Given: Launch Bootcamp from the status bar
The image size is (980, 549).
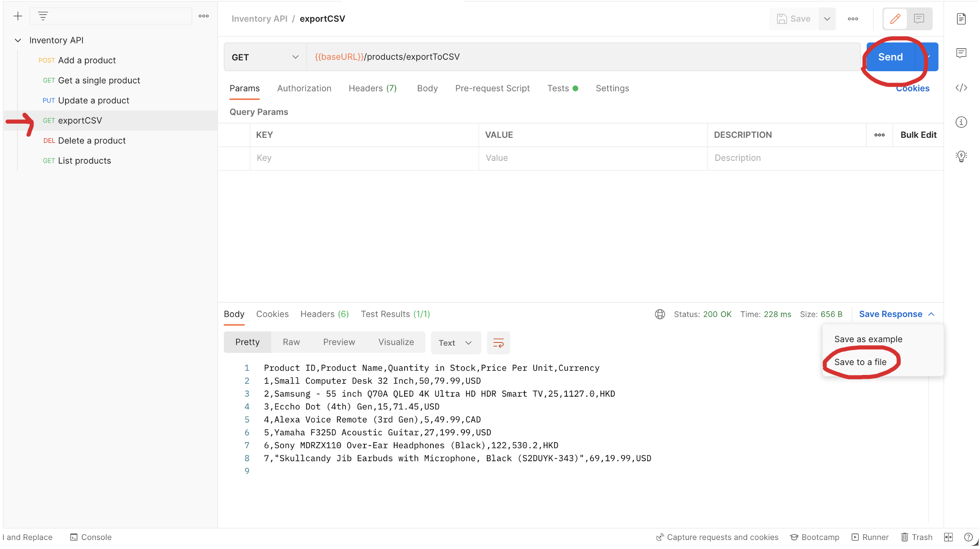Looking at the screenshot, I should 815,537.
